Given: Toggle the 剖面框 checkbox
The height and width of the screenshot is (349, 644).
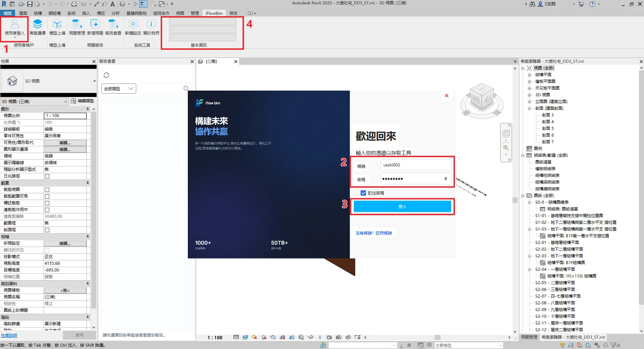Looking at the screenshot, I should tap(47, 230).
